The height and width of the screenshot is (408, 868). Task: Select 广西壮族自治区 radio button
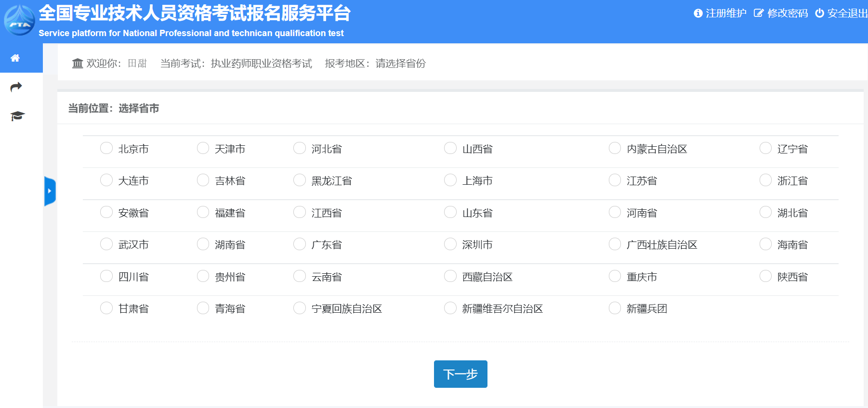tap(615, 244)
